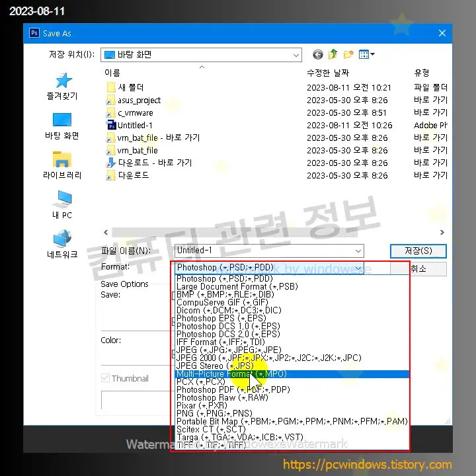Select the Untitled-1 PSD file
Image resolution: width=476 pixels, height=476 pixels.
click(130, 126)
